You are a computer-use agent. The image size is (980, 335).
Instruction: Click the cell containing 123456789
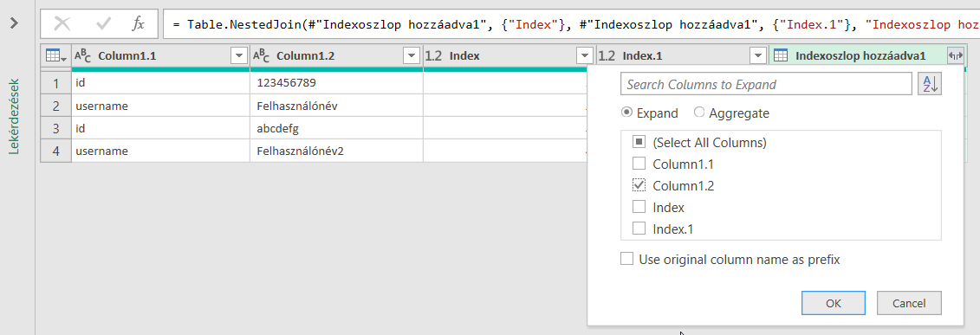point(336,82)
